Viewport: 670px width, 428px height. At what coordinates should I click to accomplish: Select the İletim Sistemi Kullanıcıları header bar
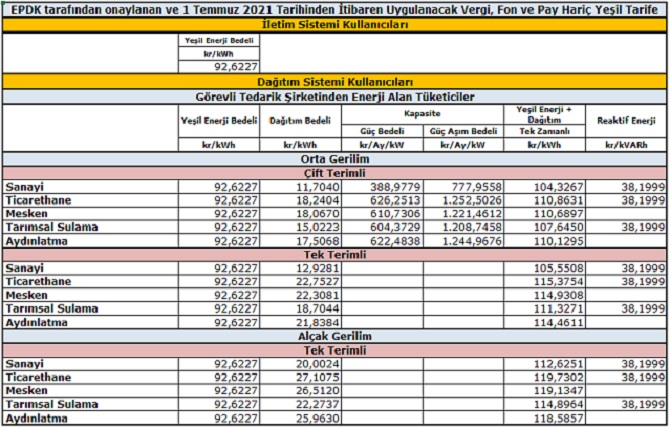(334, 24)
